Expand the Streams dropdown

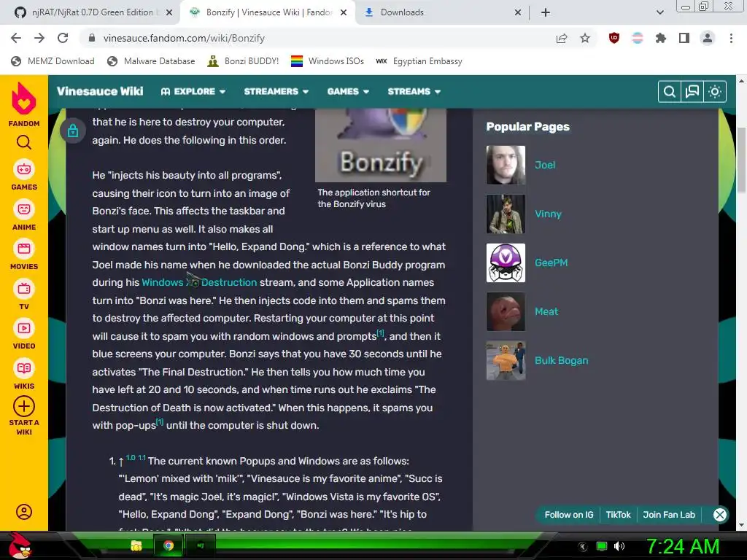[x=414, y=91]
